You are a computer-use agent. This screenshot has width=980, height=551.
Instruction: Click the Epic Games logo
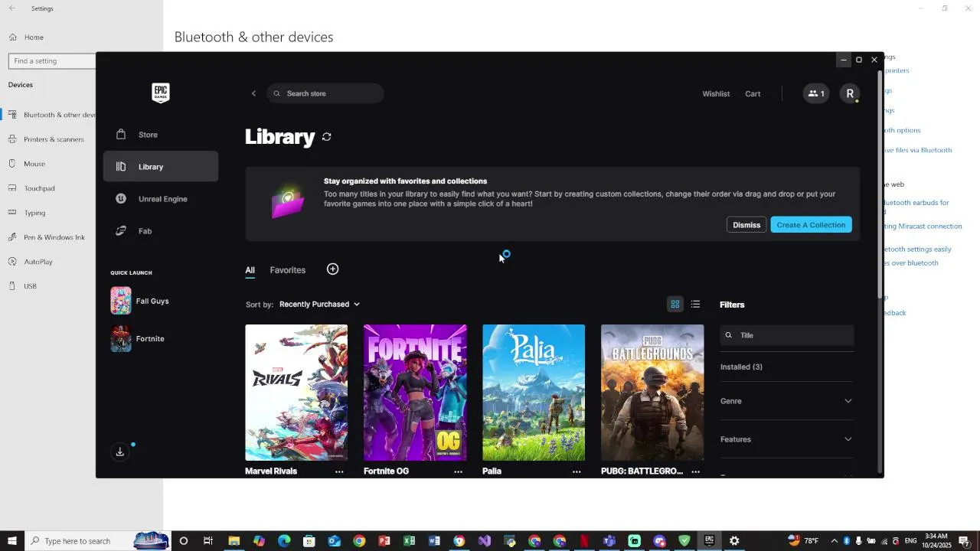click(160, 93)
